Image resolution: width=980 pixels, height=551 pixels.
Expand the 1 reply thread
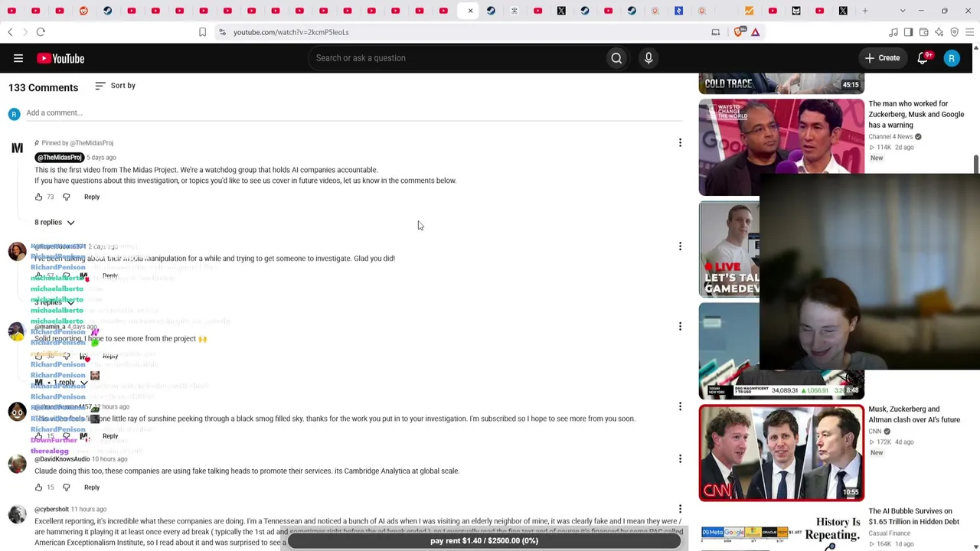click(x=63, y=383)
